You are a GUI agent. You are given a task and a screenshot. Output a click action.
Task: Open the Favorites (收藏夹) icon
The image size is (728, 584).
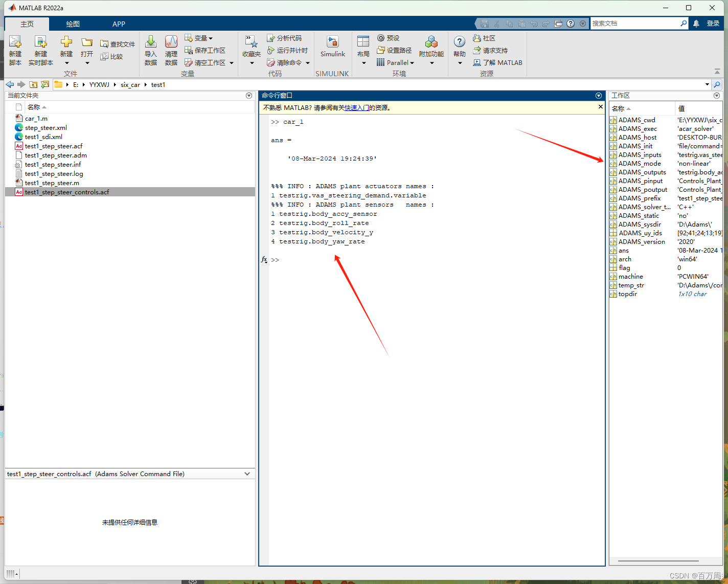click(251, 42)
